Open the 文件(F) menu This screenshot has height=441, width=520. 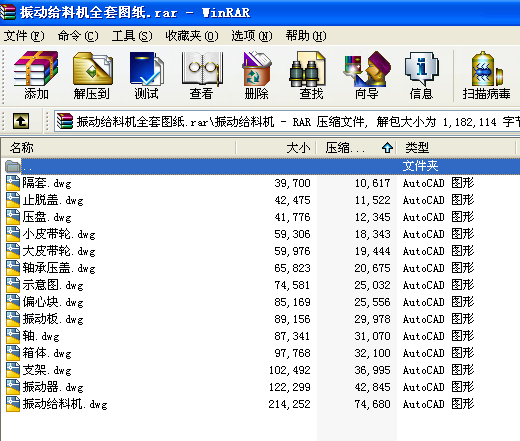click(24, 36)
